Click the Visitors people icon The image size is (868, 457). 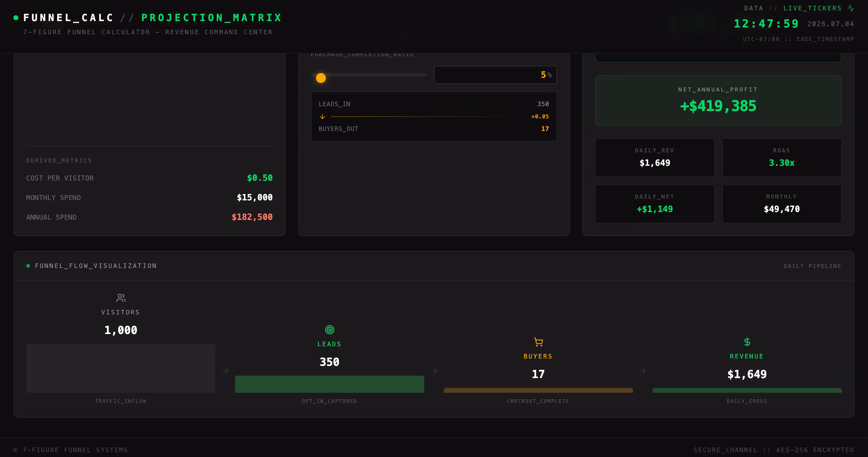pos(121,298)
